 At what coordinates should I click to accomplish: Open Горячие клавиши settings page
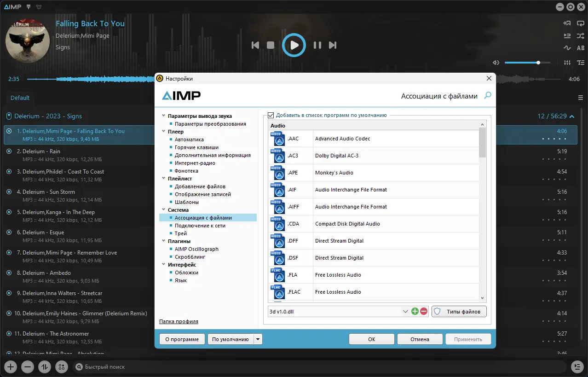196,147
